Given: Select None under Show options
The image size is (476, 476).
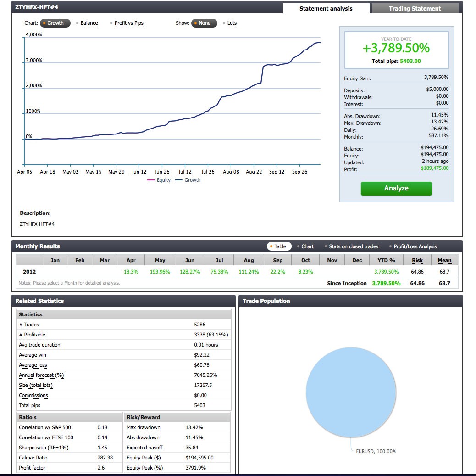Looking at the screenshot, I should point(204,23).
